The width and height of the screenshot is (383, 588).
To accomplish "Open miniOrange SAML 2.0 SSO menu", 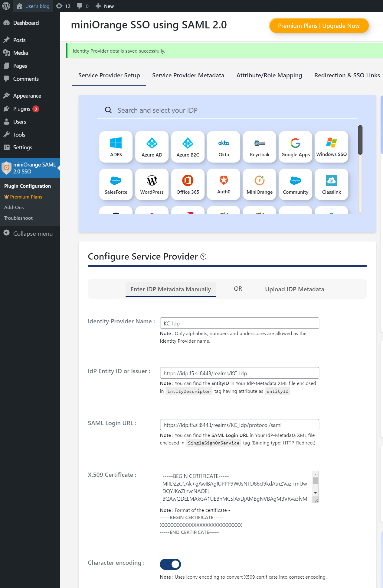I will pos(30,168).
